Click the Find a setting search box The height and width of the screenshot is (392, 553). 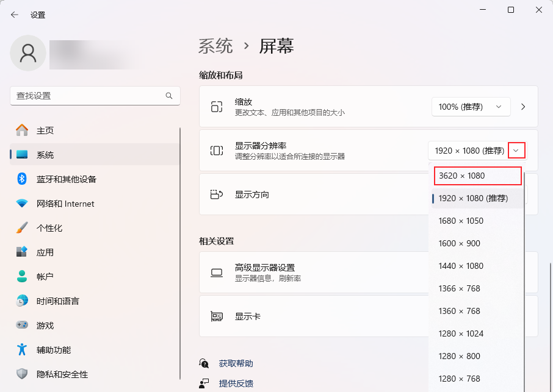point(89,96)
